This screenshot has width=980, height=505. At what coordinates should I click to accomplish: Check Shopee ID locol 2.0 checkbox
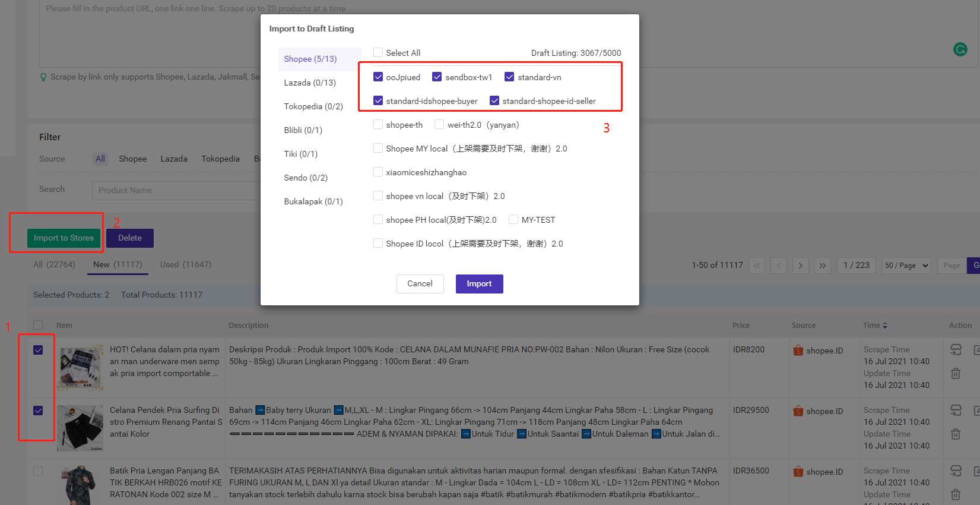click(378, 244)
